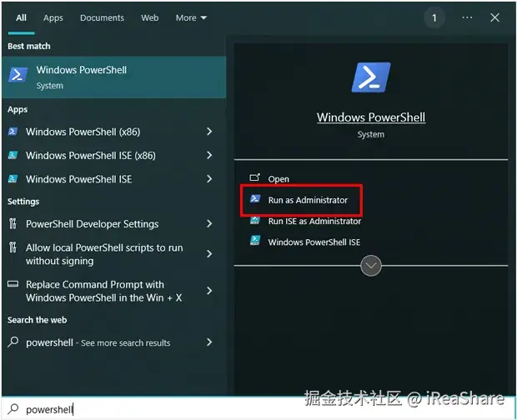Switch to the Documents tab
The width and height of the screenshot is (517, 420).
(102, 17)
